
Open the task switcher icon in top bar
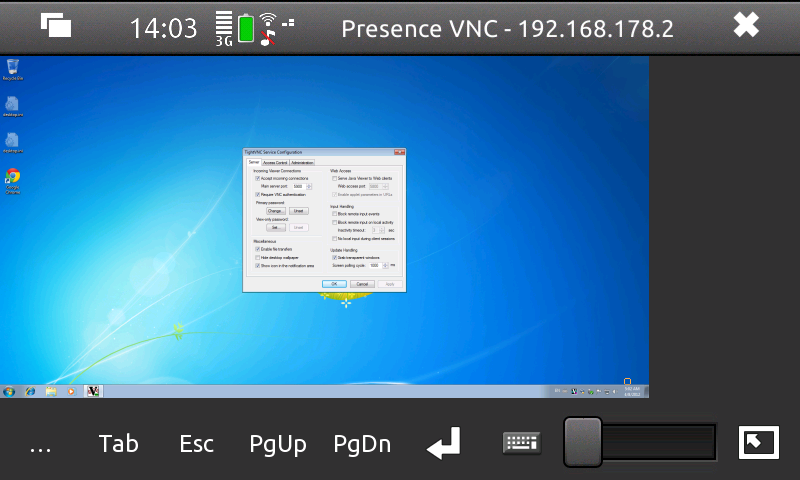(56, 26)
